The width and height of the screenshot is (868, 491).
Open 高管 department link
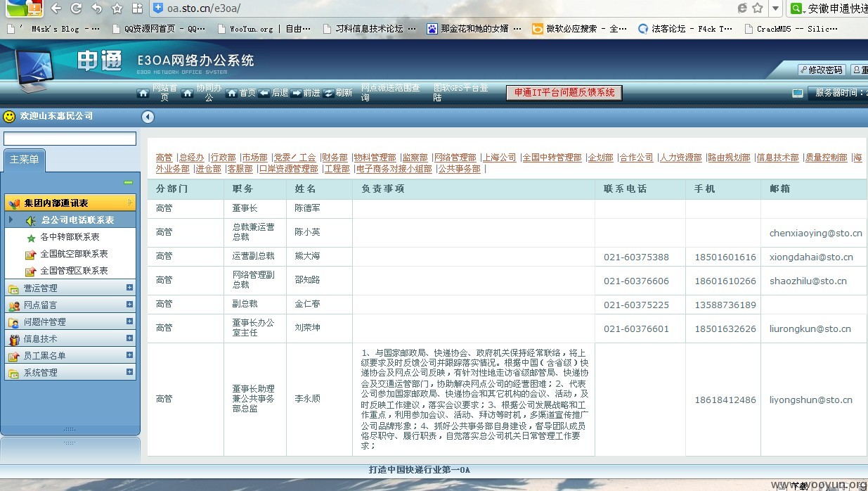pos(164,158)
